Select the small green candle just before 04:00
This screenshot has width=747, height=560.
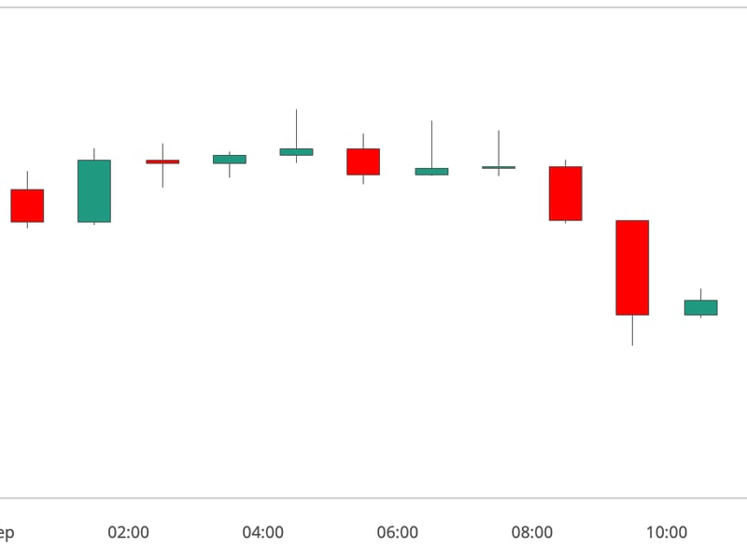[x=230, y=160]
